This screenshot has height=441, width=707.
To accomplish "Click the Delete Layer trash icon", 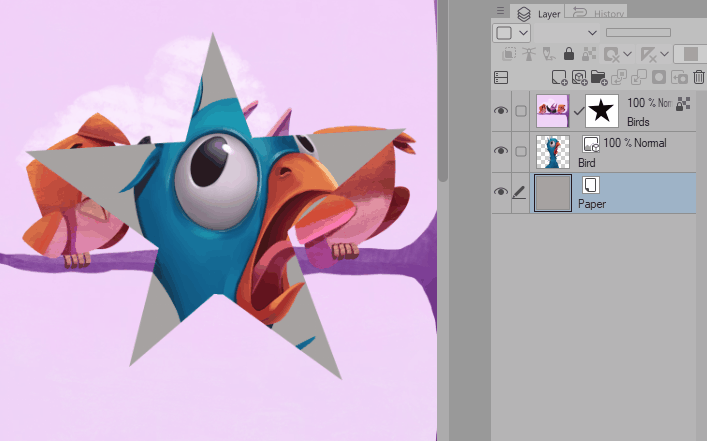I will tap(699, 77).
